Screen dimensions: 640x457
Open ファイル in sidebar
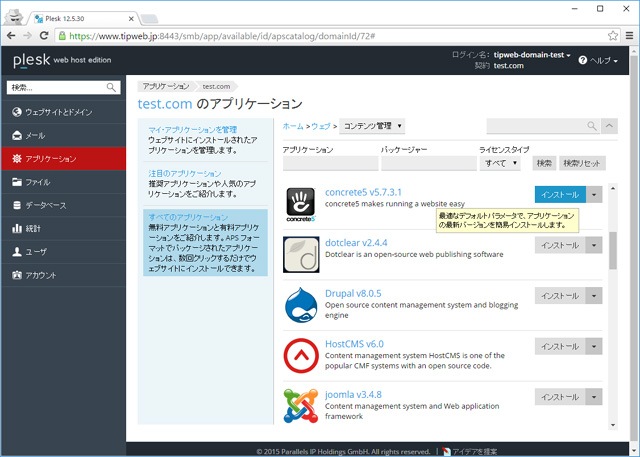[64, 182]
